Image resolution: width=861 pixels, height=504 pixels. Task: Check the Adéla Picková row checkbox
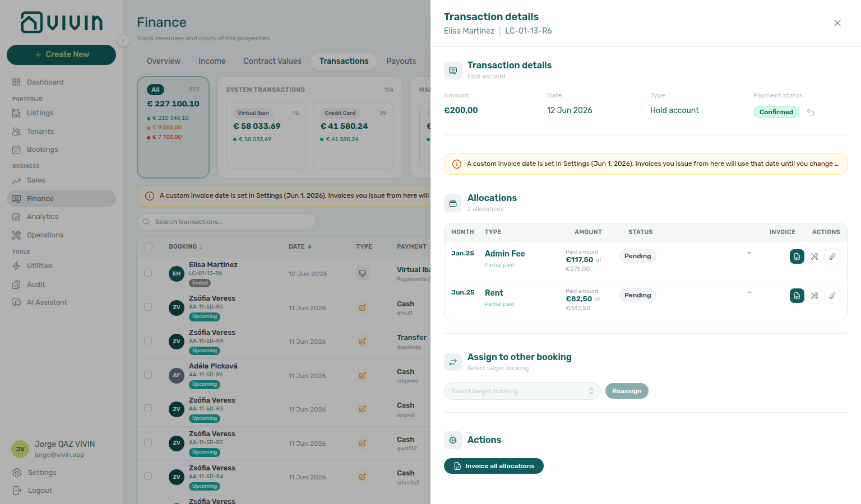(x=148, y=375)
